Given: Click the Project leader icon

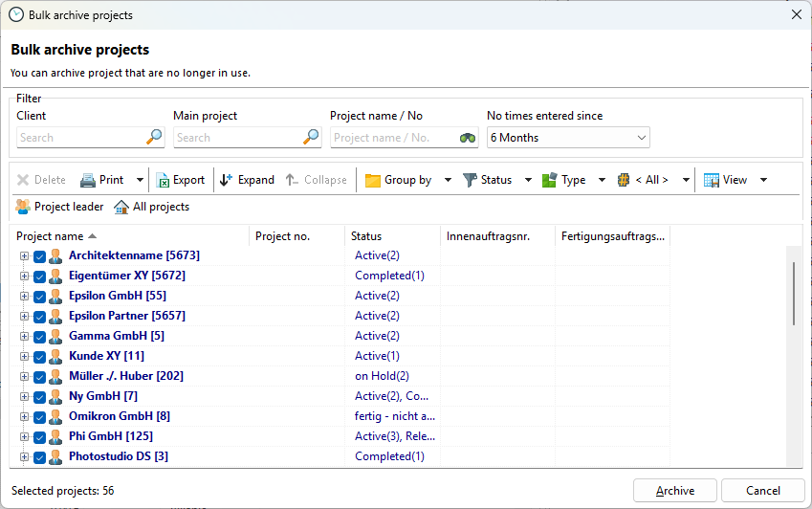Looking at the screenshot, I should (x=23, y=207).
